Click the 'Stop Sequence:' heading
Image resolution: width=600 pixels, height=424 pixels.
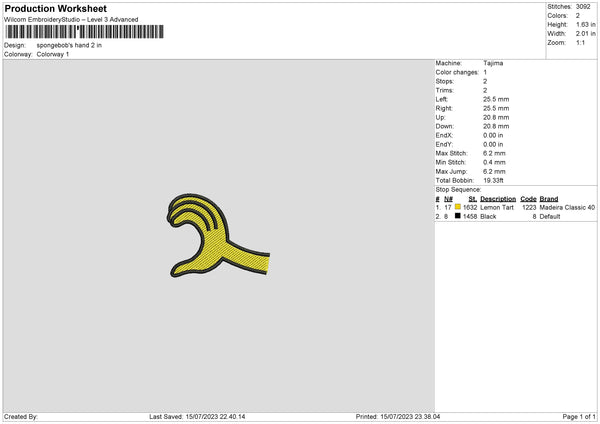point(458,189)
